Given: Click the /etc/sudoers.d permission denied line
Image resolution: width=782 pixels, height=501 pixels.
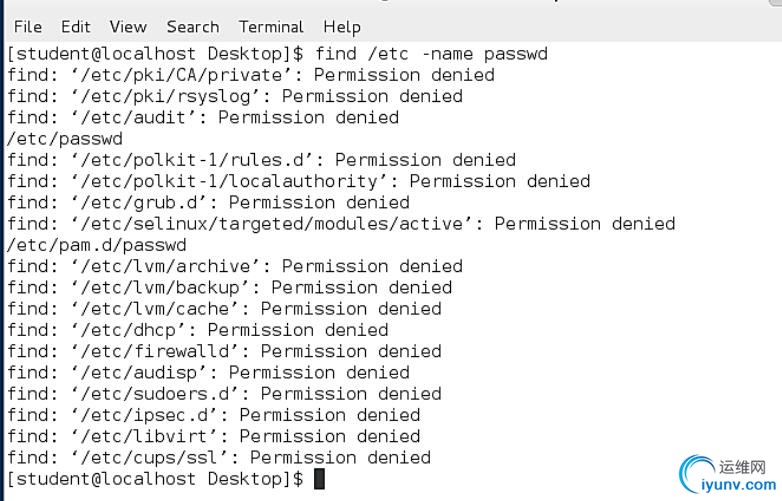Looking at the screenshot, I should coord(224,393).
